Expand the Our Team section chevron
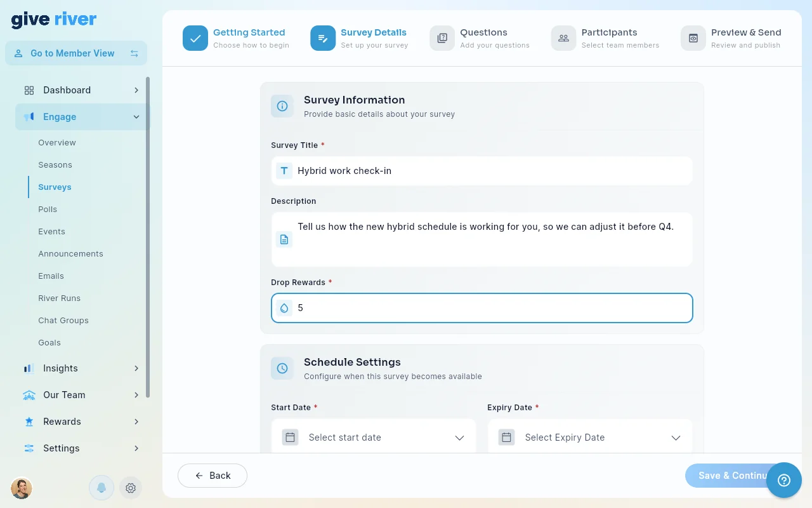Viewport: 812px width, 508px height. click(x=136, y=395)
